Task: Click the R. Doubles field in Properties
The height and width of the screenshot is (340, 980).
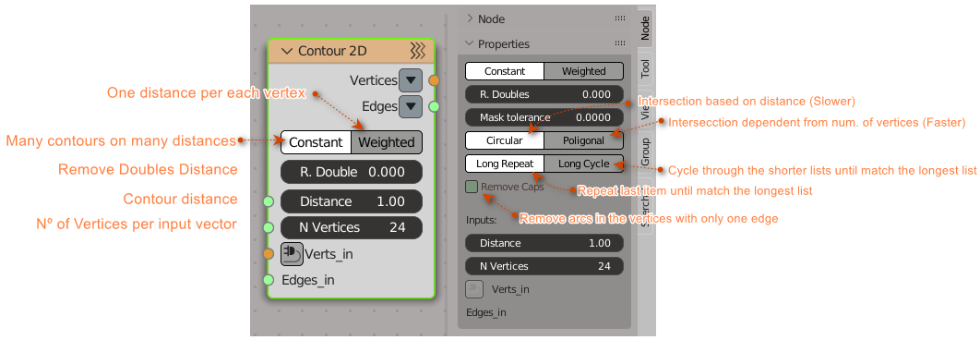Action: coord(544,94)
